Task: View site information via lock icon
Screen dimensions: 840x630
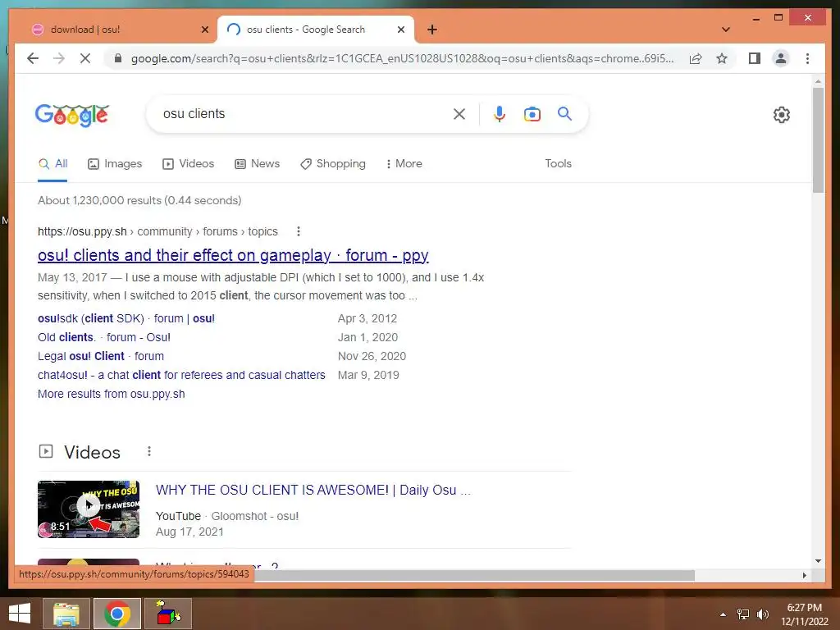Action: click(x=118, y=58)
